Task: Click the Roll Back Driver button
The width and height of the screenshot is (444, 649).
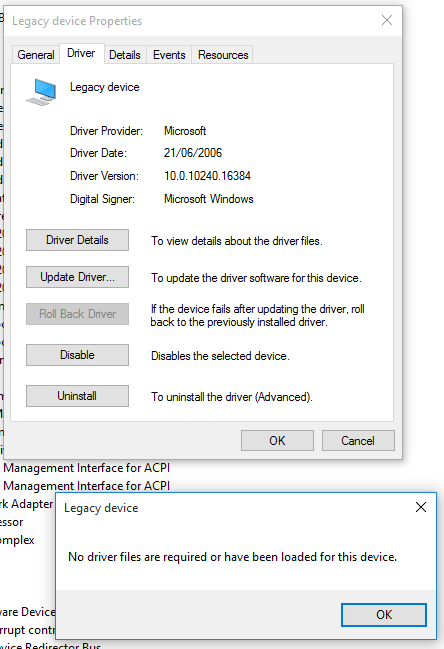Action: [x=77, y=314]
